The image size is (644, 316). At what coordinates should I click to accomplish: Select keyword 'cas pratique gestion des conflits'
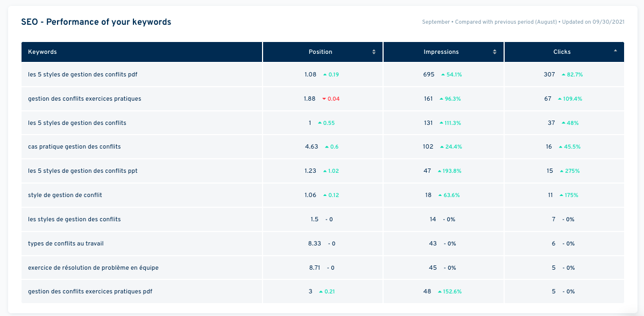point(74,147)
